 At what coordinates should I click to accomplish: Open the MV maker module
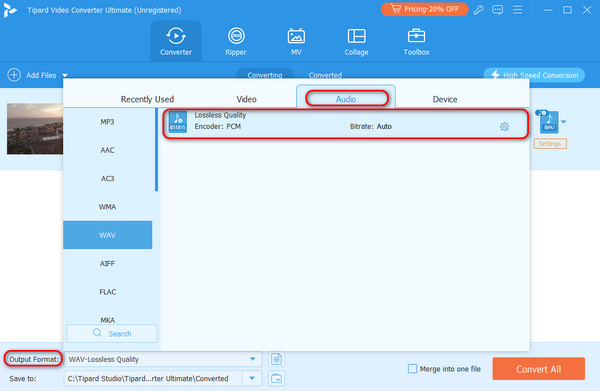pos(296,41)
